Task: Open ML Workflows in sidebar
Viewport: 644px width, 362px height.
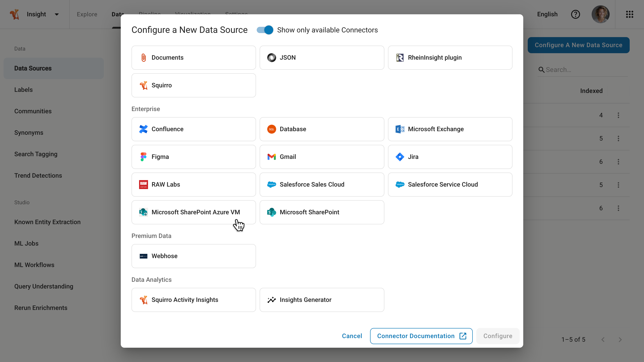Action: (x=34, y=265)
